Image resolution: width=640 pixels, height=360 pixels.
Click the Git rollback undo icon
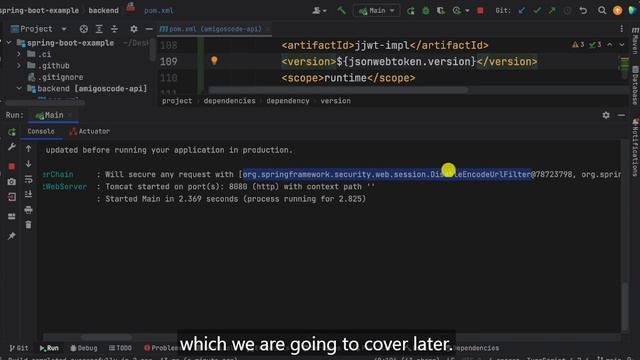(x=583, y=11)
